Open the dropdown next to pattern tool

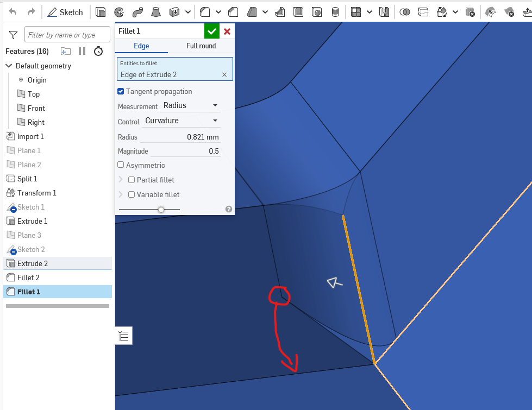tap(370, 12)
